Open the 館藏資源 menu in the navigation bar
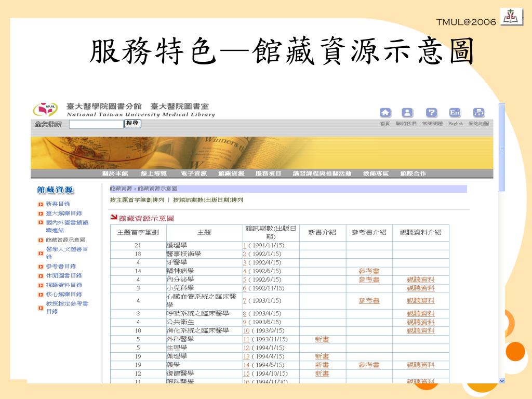 pyautogui.click(x=231, y=174)
